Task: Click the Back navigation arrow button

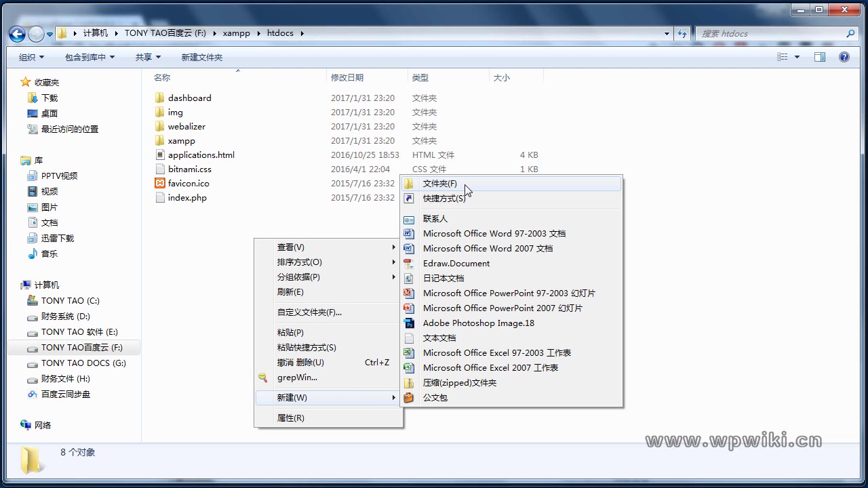Action: 18,33
